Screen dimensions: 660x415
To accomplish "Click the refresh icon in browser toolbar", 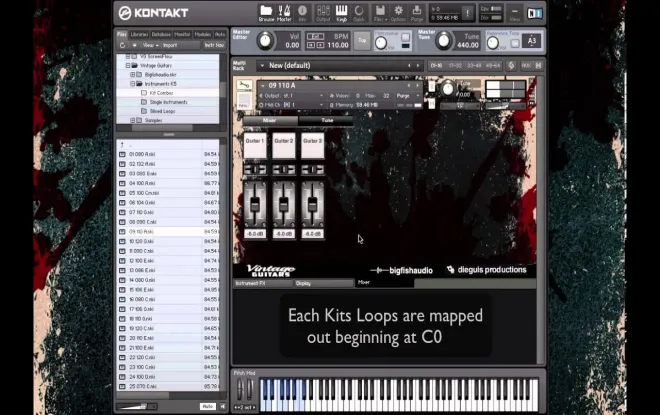I will pyautogui.click(x=122, y=45).
